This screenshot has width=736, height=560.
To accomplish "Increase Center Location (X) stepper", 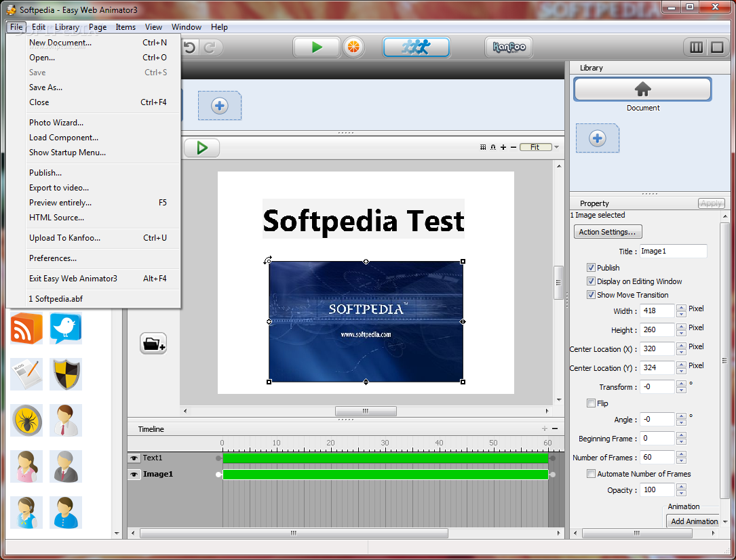I will click(x=681, y=346).
